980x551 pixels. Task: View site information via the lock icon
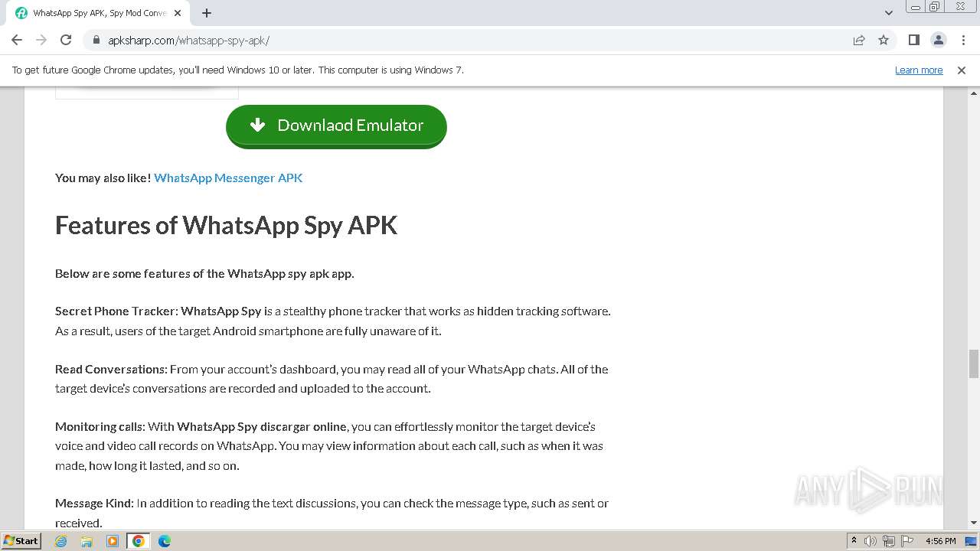[96, 40]
